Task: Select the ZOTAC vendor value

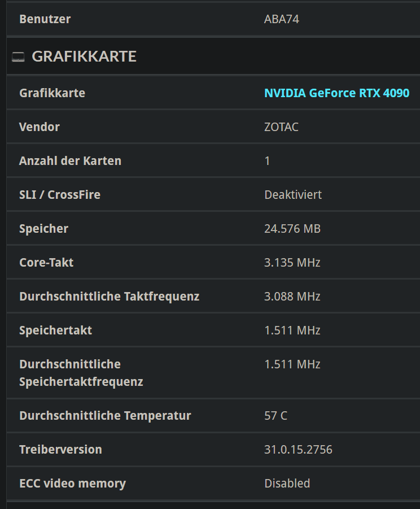Action: [x=281, y=127]
